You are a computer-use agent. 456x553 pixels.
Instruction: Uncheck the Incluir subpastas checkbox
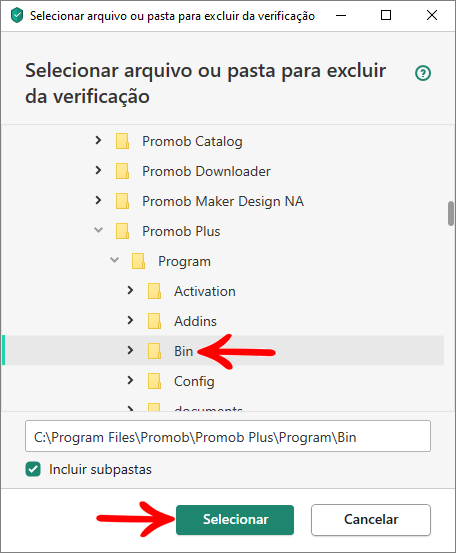pos(33,469)
